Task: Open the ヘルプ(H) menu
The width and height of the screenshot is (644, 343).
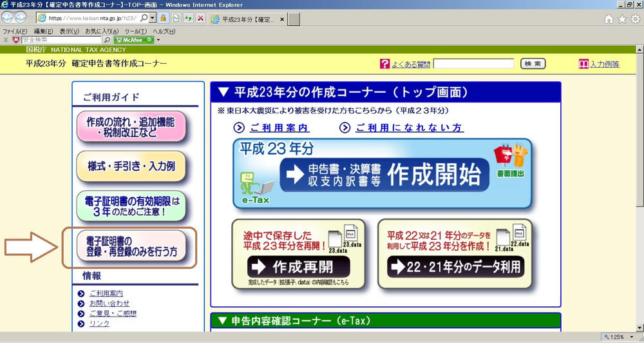Action: coord(164,31)
